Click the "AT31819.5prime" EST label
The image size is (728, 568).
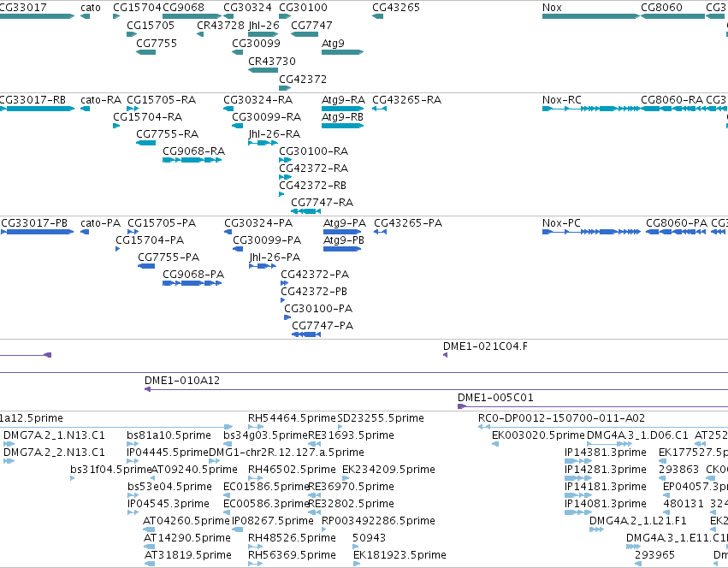point(188,555)
